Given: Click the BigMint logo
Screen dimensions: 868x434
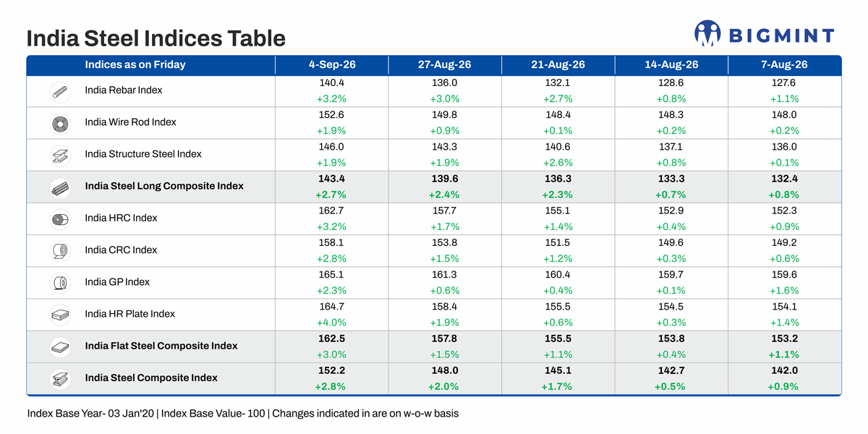Looking at the screenshot, I should [764, 33].
